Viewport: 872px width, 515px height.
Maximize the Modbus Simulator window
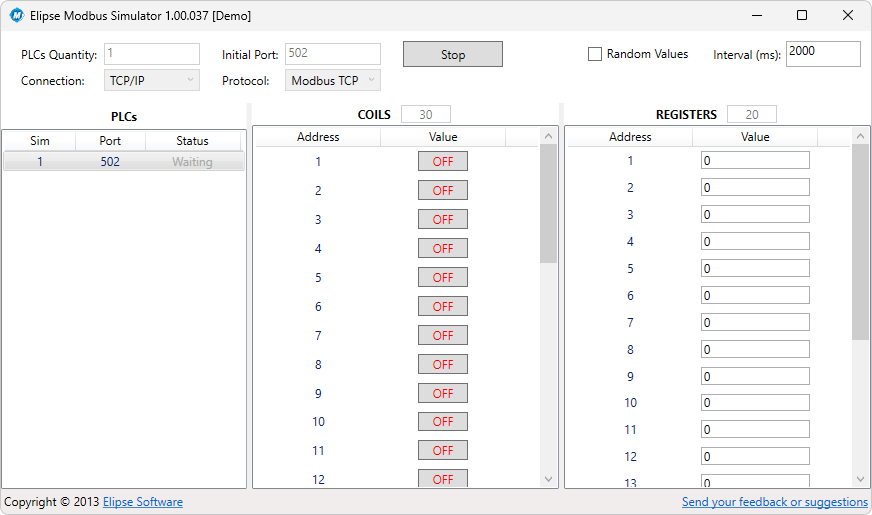coord(802,16)
